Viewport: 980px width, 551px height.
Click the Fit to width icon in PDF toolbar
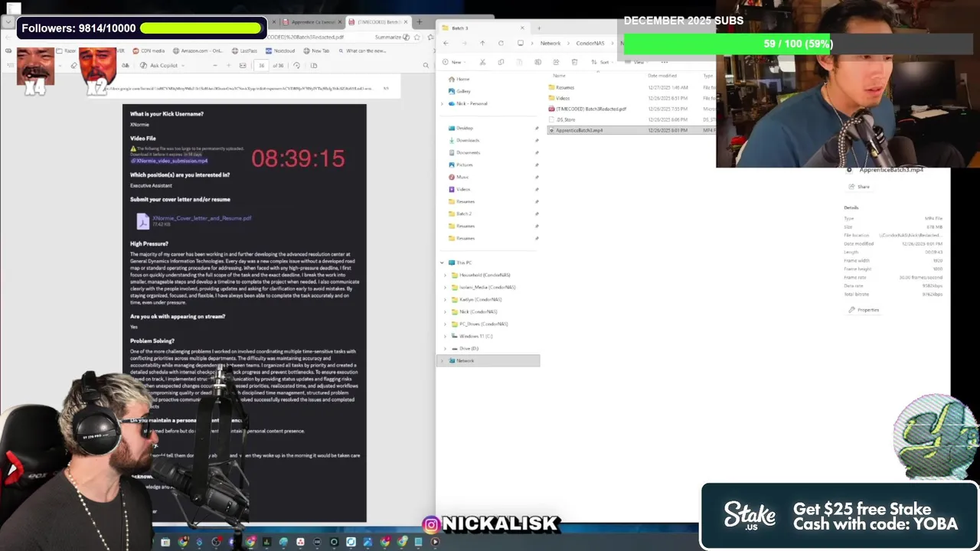click(x=243, y=65)
